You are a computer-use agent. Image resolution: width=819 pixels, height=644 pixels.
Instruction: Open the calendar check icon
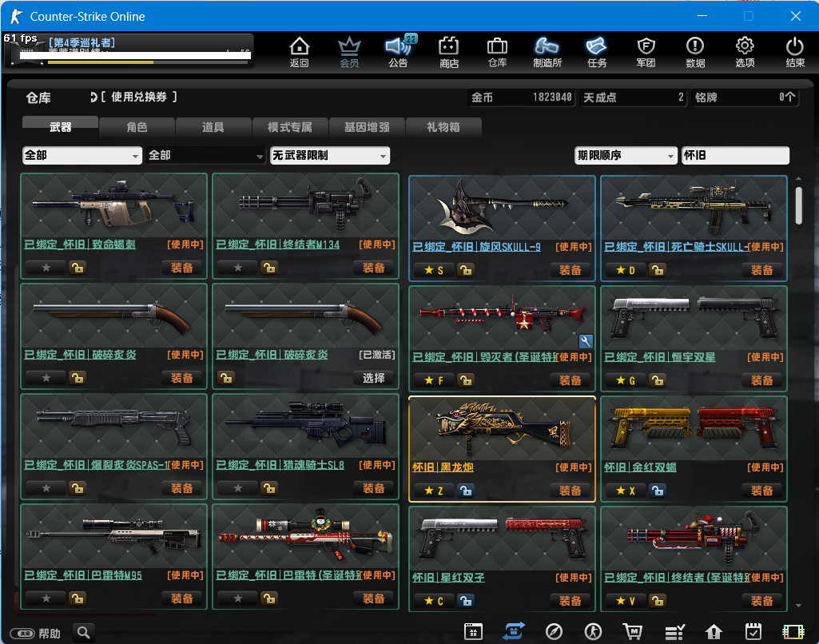point(753,631)
